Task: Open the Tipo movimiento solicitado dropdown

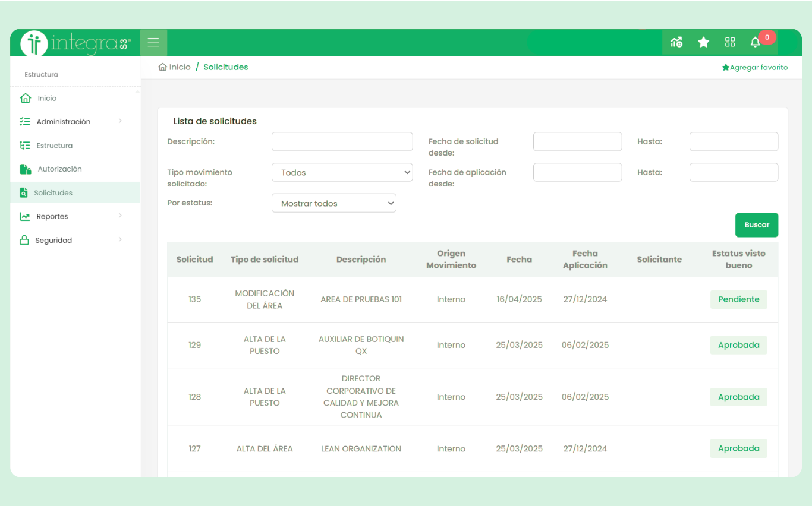Action: click(x=342, y=172)
